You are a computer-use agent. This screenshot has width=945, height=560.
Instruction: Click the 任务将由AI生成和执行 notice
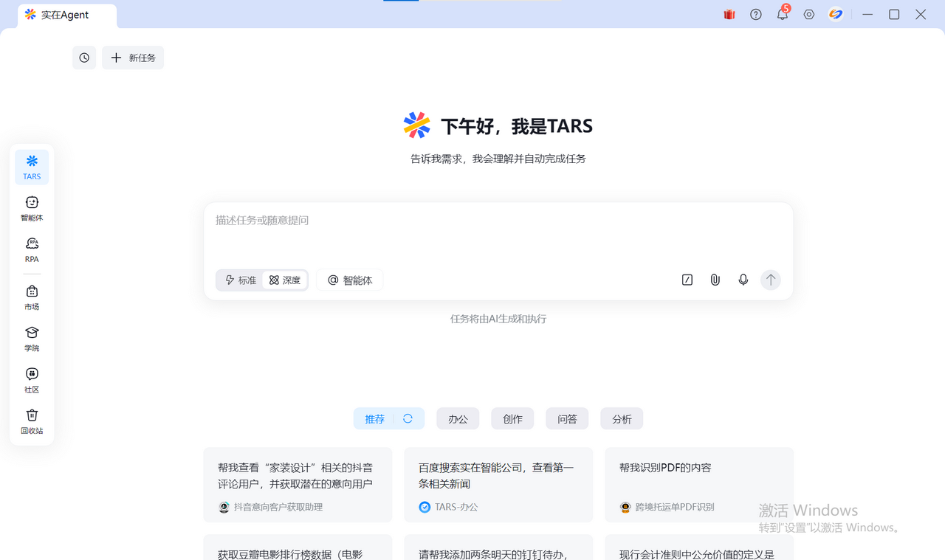point(498,319)
